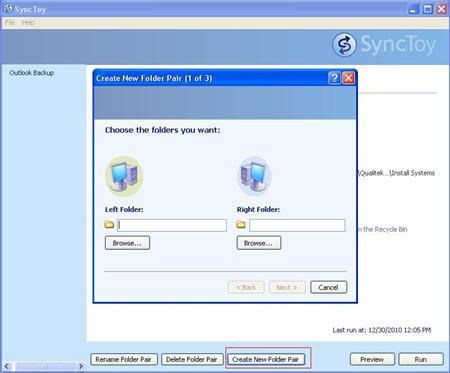Screen dimensions: 450x373
Task: Click the horizontal scrollbar thumb in sidebar
Action: tap(44, 366)
